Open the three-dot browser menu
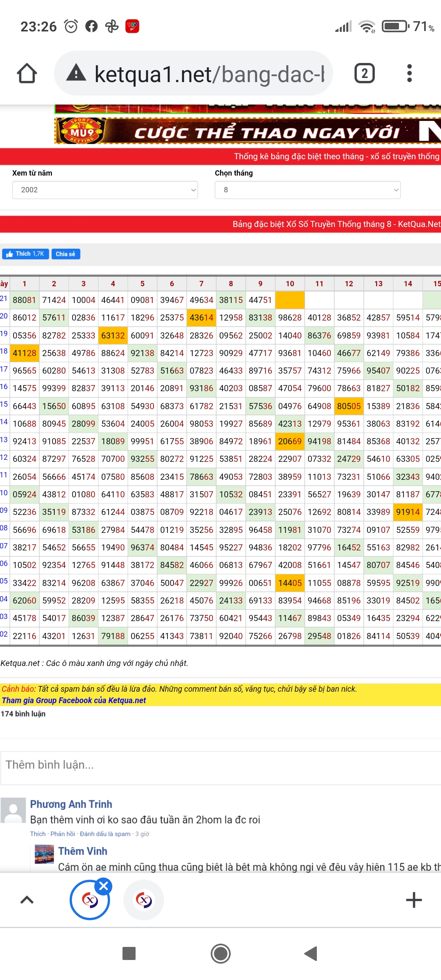Viewport: 441px width, 980px height. click(x=409, y=73)
